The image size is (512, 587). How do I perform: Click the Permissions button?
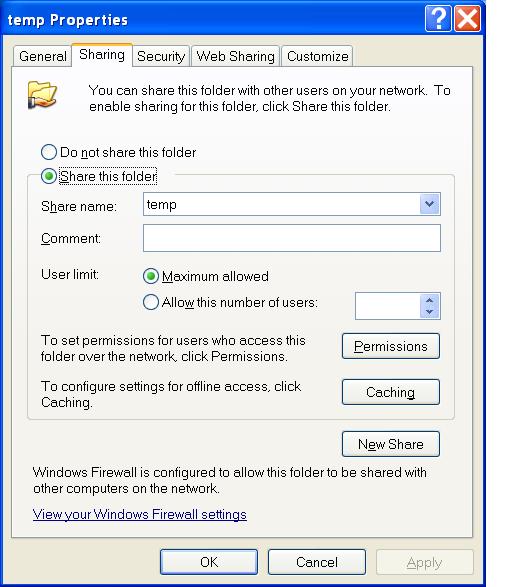click(391, 346)
